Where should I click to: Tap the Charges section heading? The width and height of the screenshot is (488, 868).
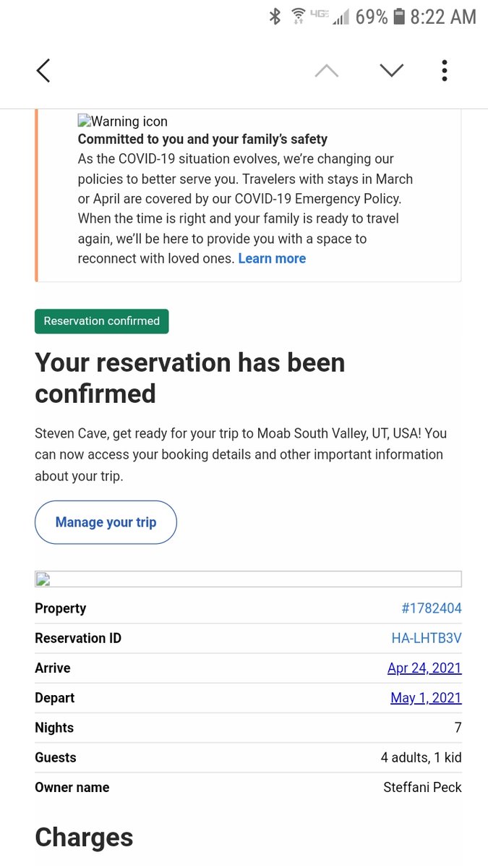click(84, 837)
